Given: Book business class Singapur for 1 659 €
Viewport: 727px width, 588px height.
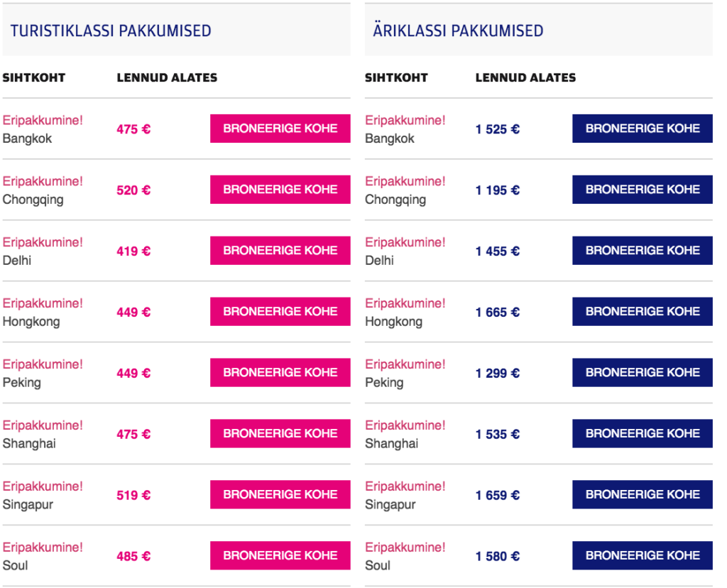Looking at the screenshot, I should tap(643, 495).
